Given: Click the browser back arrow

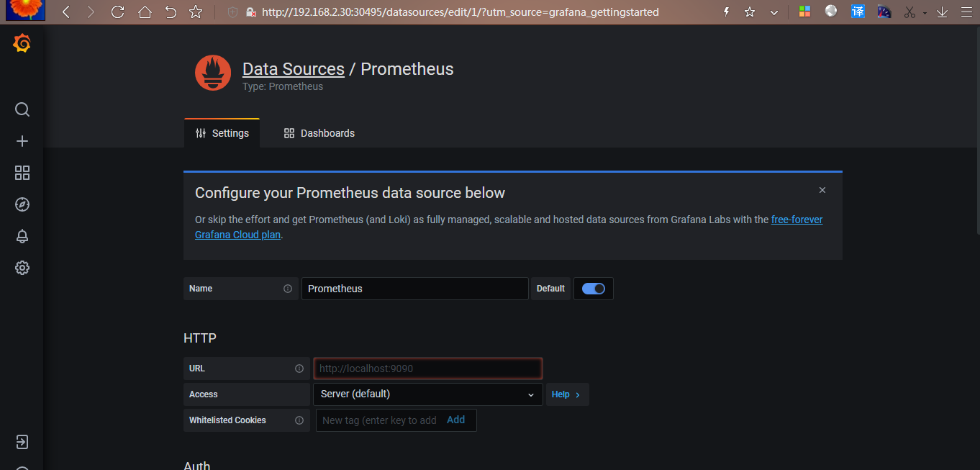Looking at the screenshot, I should [x=65, y=12].
